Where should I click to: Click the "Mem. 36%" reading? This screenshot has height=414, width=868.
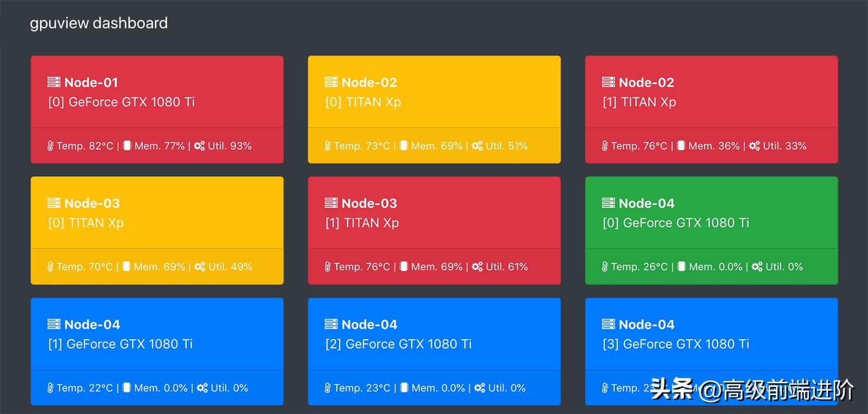click(x=714, y=146)
